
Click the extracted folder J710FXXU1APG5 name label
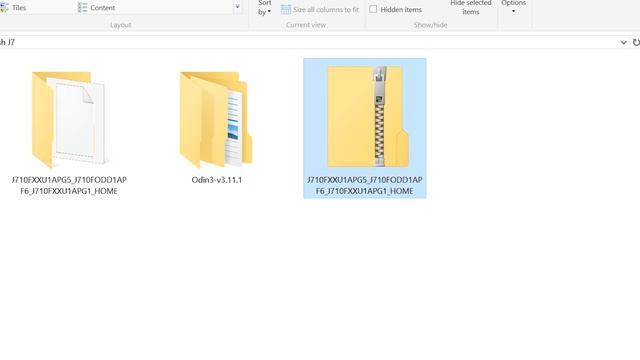point(69,185)
